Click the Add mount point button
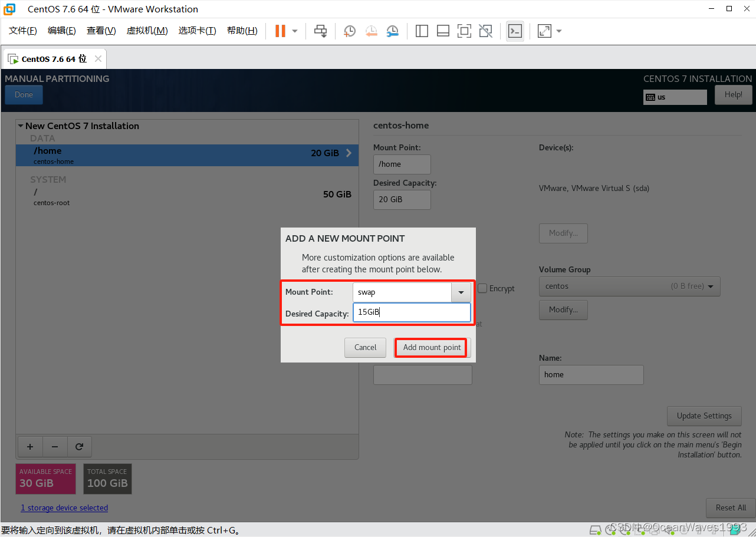 click(x=432, y=348)
